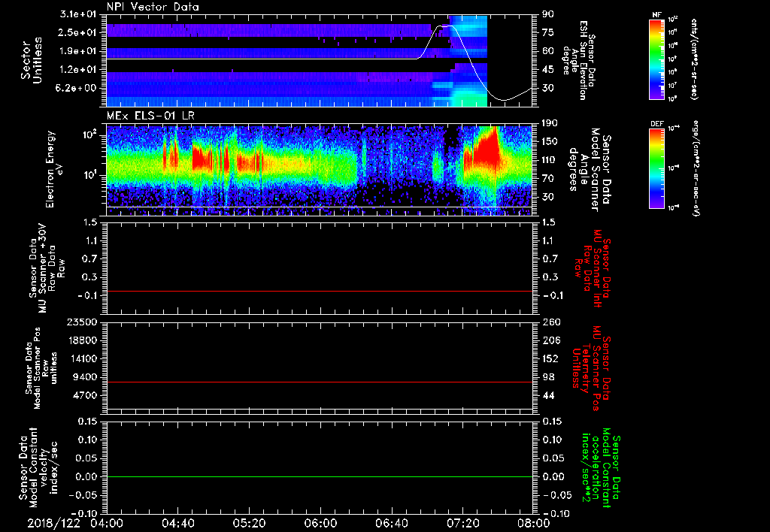Screen dimensions: 770x532
Task: Click the green "Model Constant acceleration" axis title
Action: pos(601,469)
